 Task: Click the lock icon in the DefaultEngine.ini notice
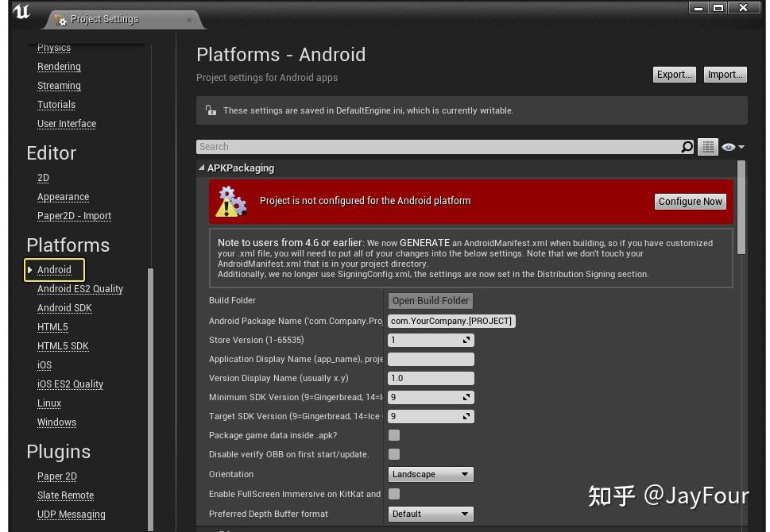tap(211, 110)
